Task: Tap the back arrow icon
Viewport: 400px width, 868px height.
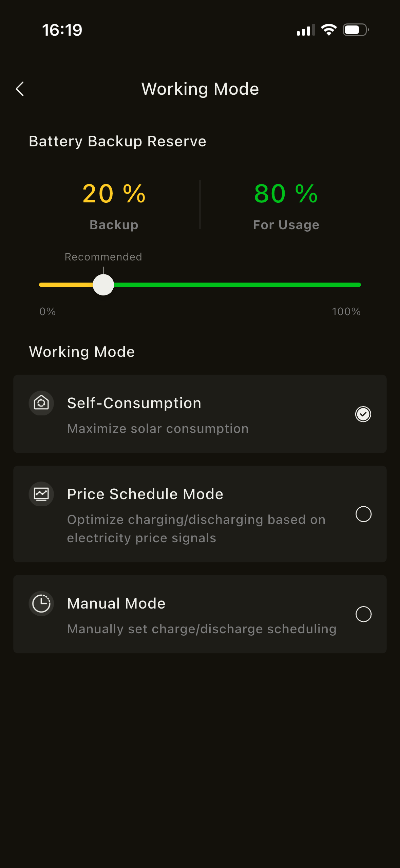Action: (x=20, y=89)
